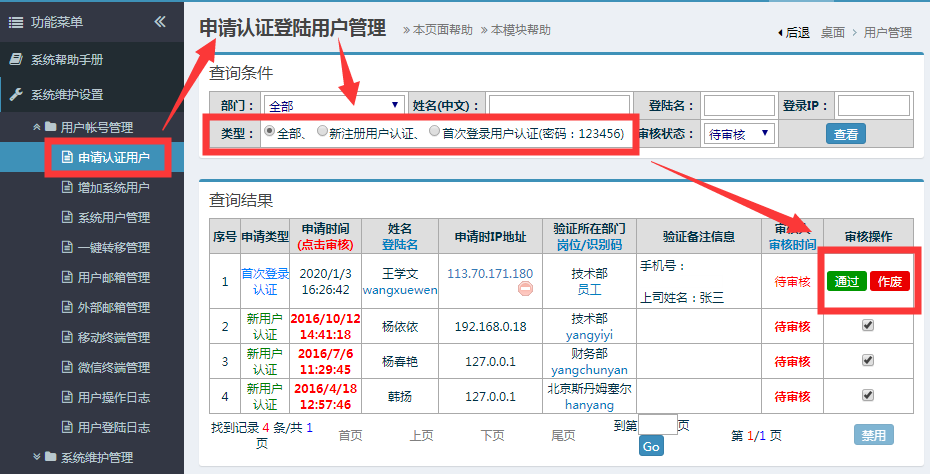Click the folder icon beside 用户帐号管理

pos(50,127)
